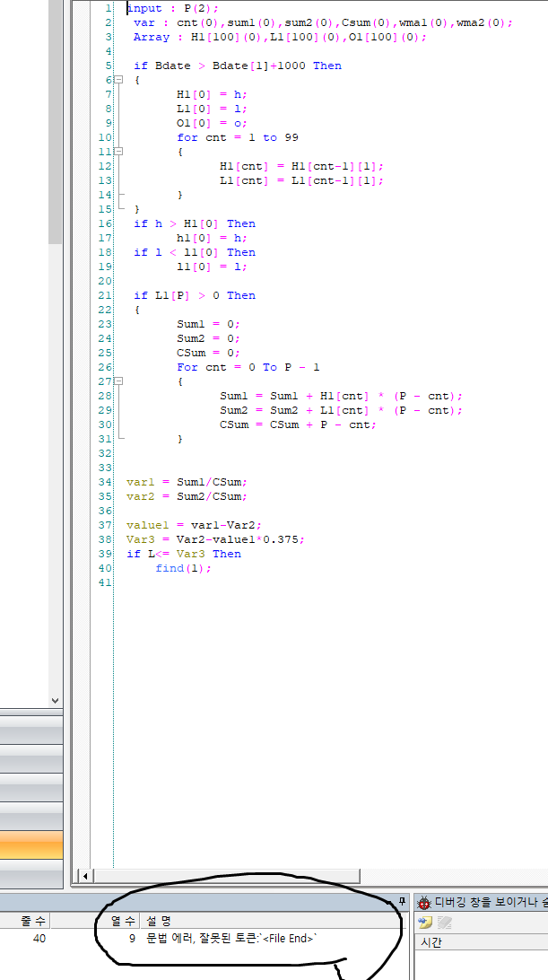Screen dimensions: 548x980
Task: Click the left panel scroll down arrow
Action: click(x=55, y=700)
